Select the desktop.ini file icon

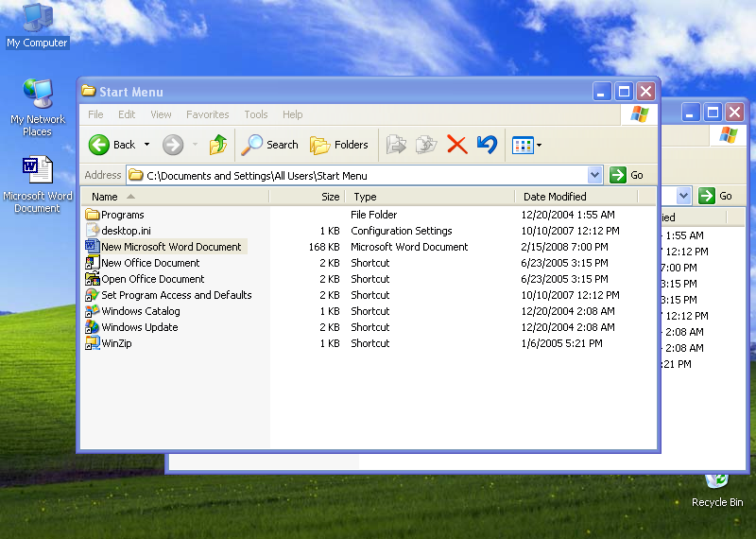click(x=92, y=230)
